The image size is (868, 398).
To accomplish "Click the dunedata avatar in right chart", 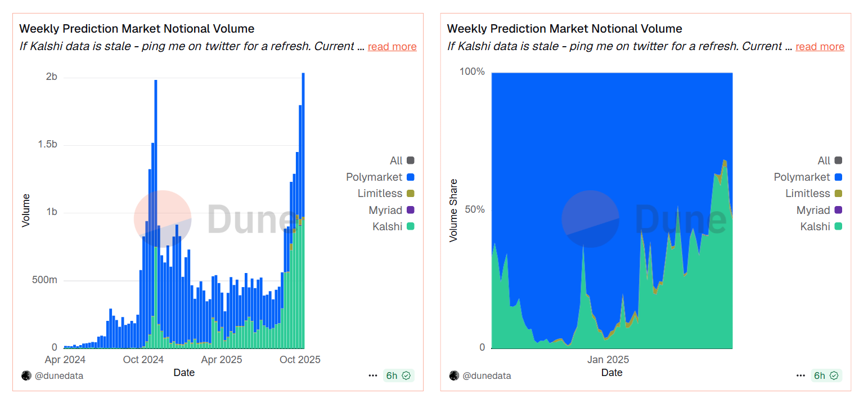I will (454, 375).
